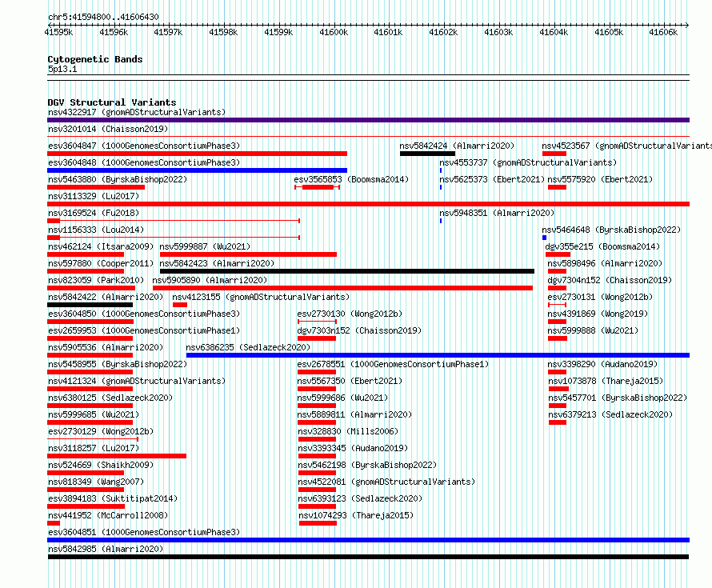Screen dimensions: 712x588
Task: Click the nsv4322917 gnomAD purple variant bar
Action: (368, 120)
